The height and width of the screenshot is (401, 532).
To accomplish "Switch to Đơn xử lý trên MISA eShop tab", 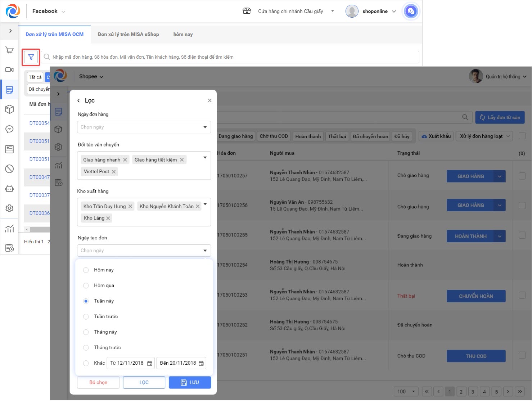I will [128, 35].
